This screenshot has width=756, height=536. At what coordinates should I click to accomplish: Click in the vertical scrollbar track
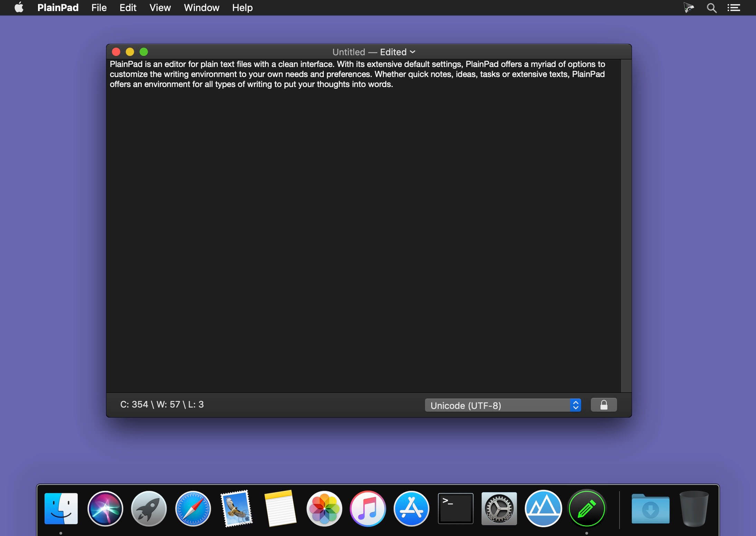626,224
